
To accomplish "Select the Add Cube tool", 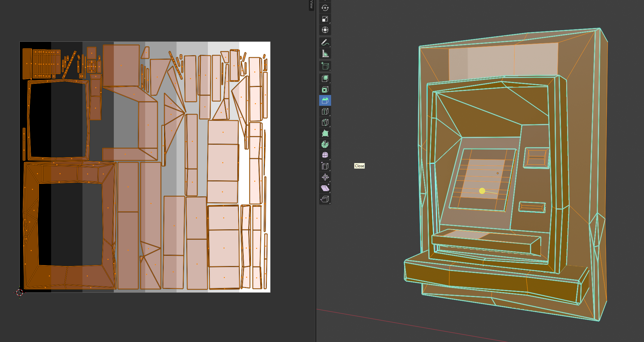I will pos(325,66).
